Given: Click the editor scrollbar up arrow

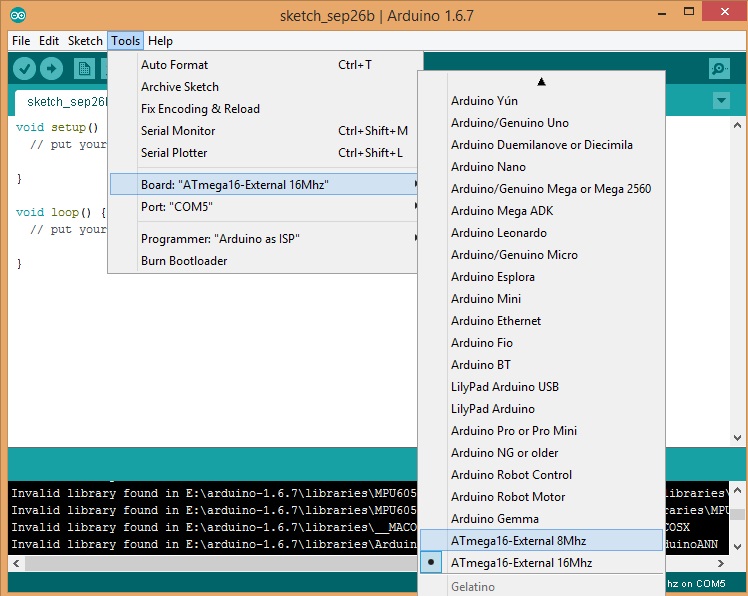Looking at the screenshot, I should click(x=737, y=125).
